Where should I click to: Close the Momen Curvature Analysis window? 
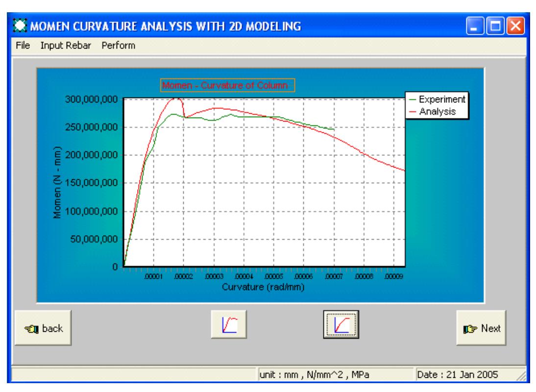tap(515, 26)
